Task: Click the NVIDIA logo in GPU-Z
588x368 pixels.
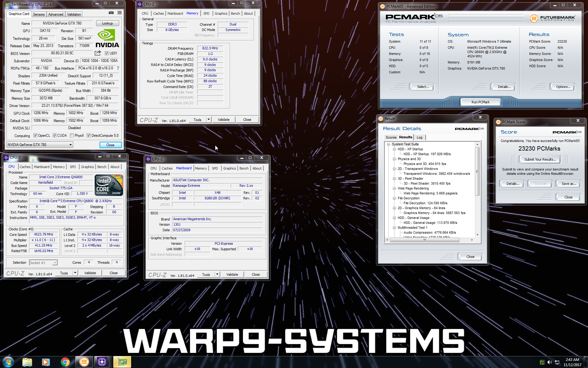Action: coord(107,39)
